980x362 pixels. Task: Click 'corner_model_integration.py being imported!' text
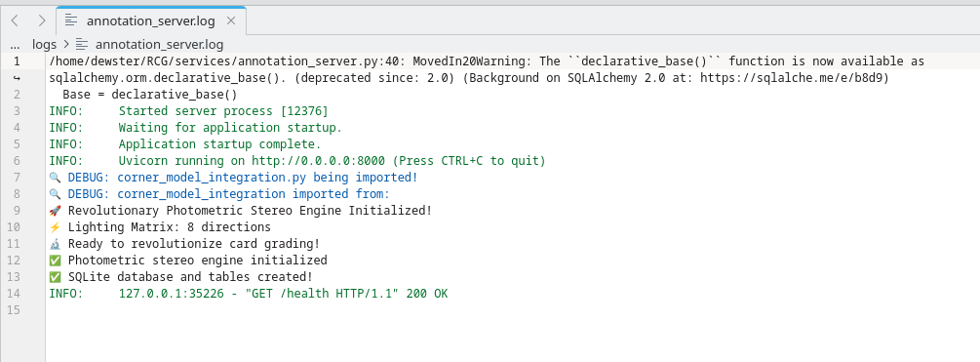point(267,178)
